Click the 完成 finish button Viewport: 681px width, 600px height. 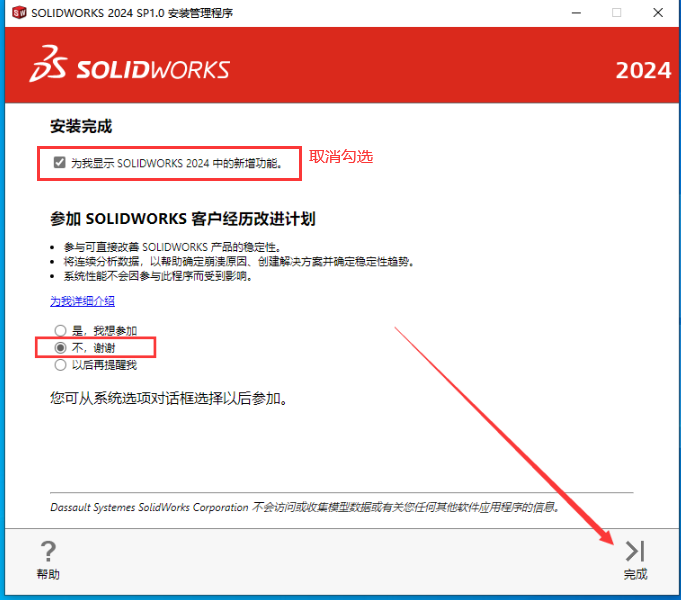(635, 560)
